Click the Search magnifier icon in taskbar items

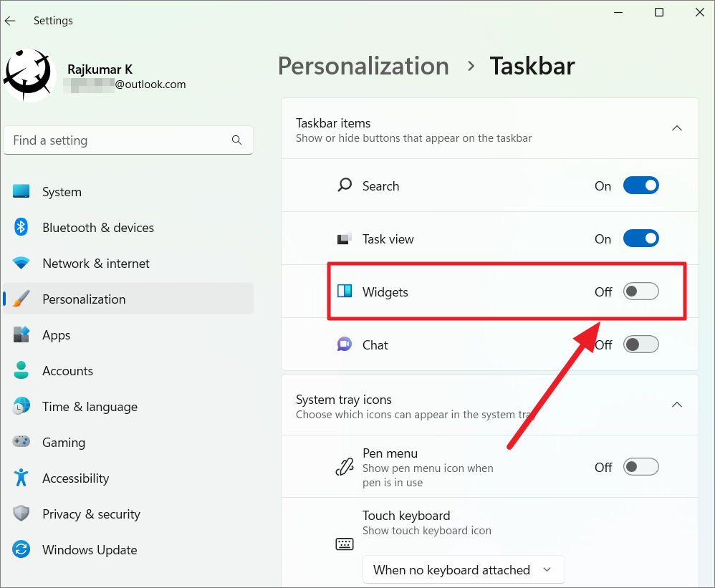(x=345, y=185)
